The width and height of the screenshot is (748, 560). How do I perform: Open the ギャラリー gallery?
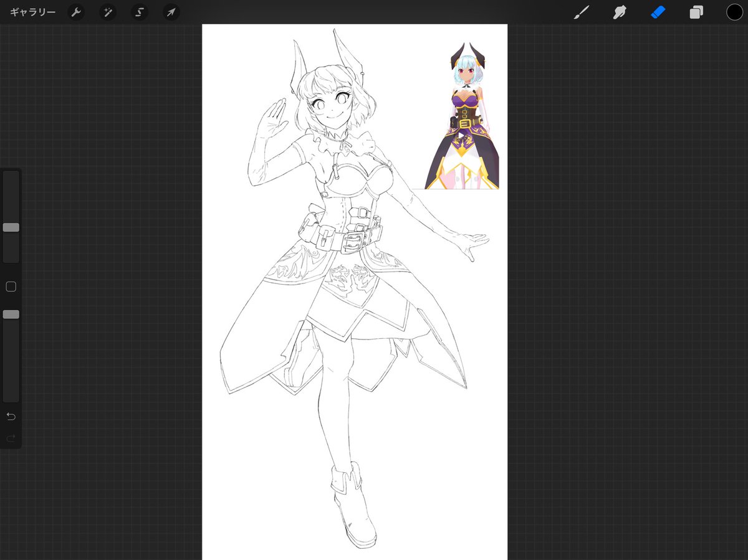pos(32,12)
